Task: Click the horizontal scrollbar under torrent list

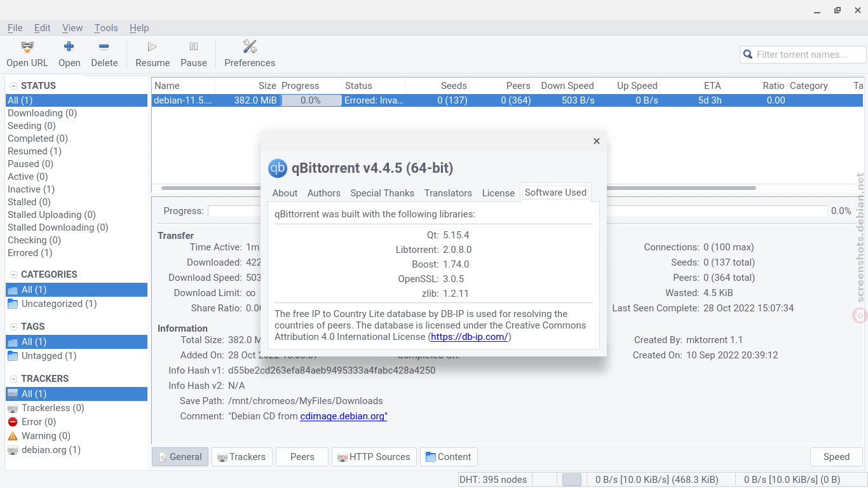Action: coord(459,188)
